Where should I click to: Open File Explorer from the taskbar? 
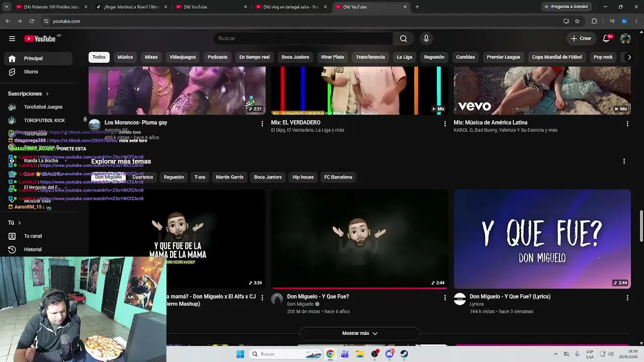(x=360, y=354)
